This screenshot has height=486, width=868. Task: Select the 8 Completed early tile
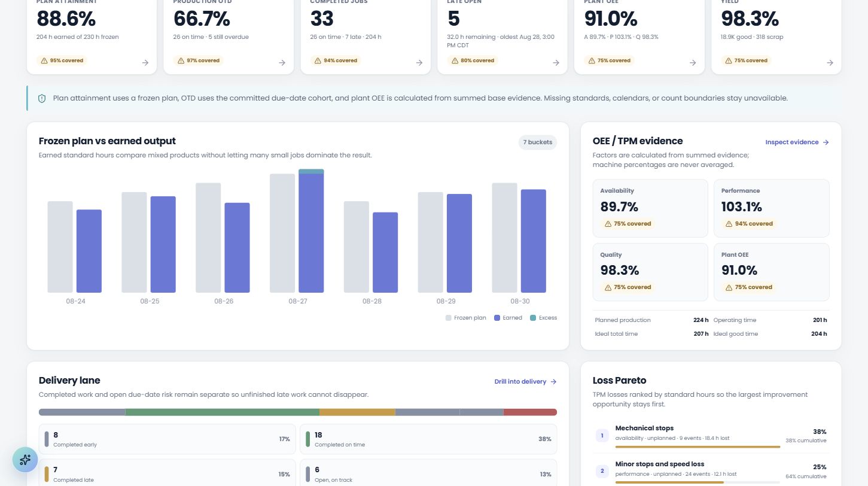166,439
